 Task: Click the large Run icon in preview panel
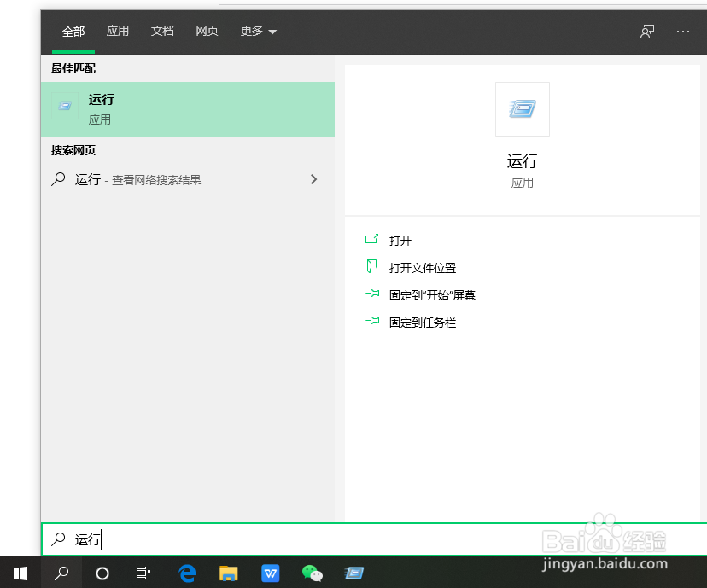[522, 108]
